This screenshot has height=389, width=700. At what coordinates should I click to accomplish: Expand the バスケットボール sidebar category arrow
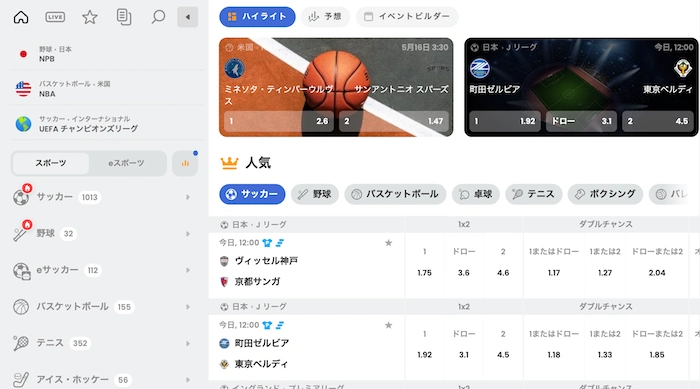pyautogui.click(x=188, y=307)
